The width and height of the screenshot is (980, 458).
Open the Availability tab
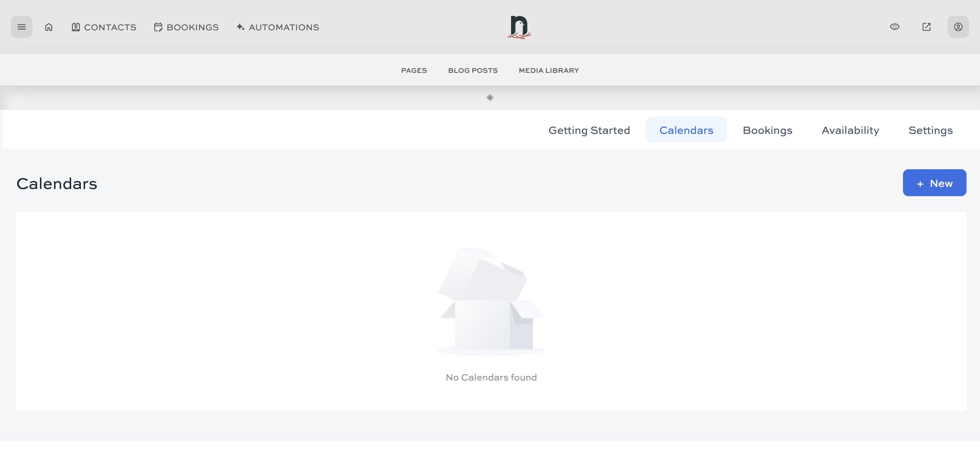[x=850, y=130]
